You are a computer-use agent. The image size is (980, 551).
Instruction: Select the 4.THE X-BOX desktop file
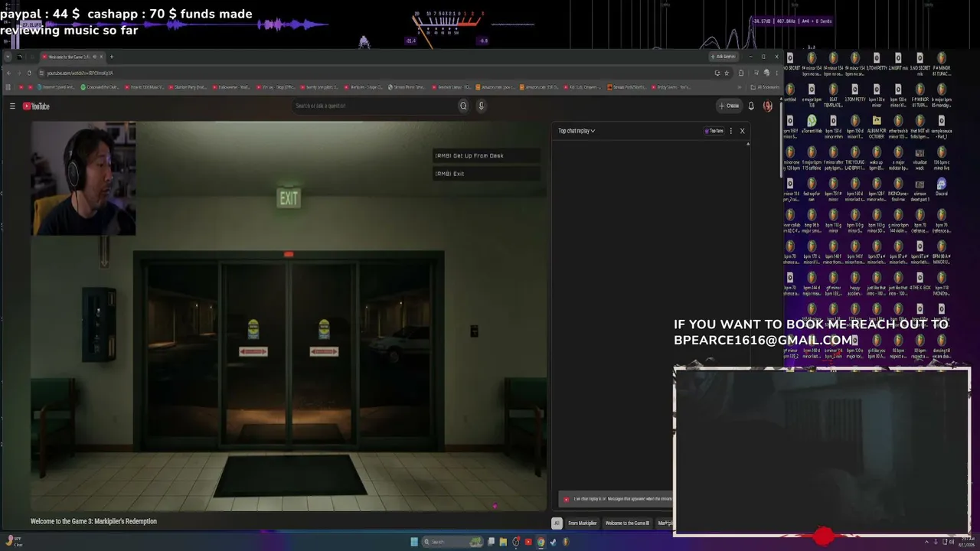pos(920,282)
